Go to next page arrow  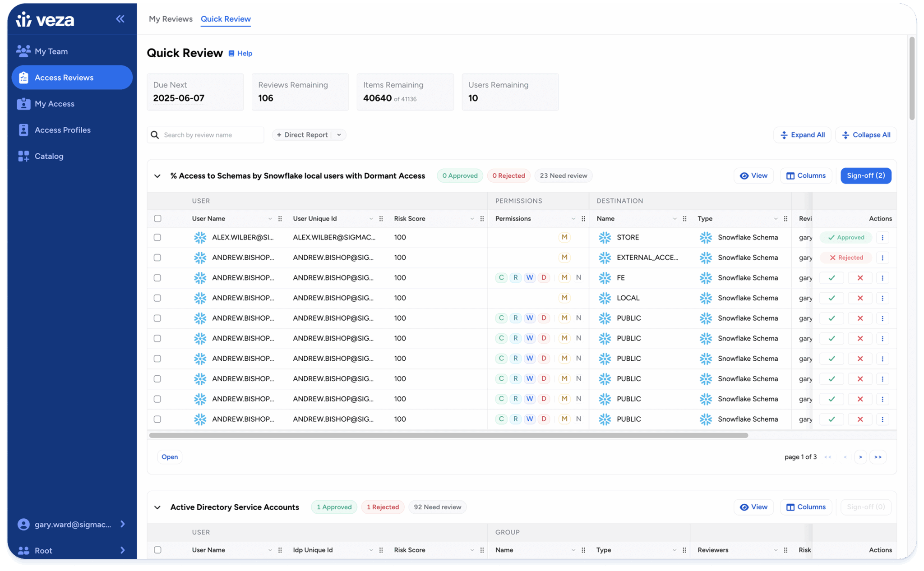tap(860, 457)
